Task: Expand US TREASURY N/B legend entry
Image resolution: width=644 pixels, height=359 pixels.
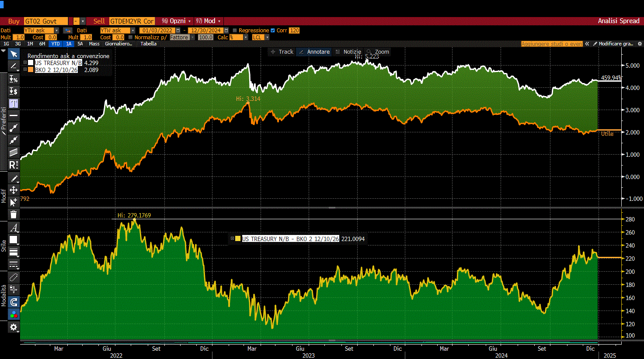Action: (25, 63)
